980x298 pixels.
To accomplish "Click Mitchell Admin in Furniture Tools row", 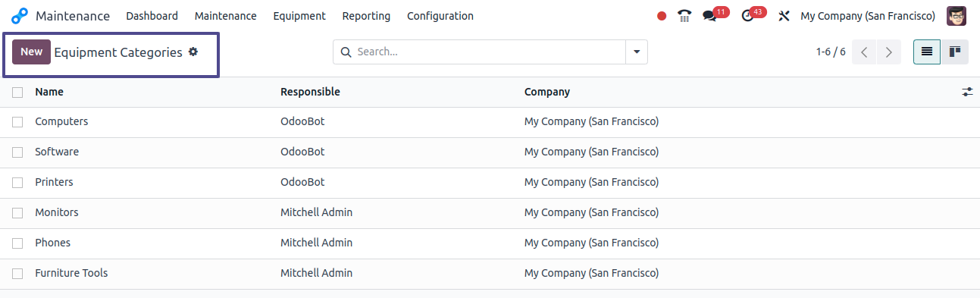I will coord(316,273).
